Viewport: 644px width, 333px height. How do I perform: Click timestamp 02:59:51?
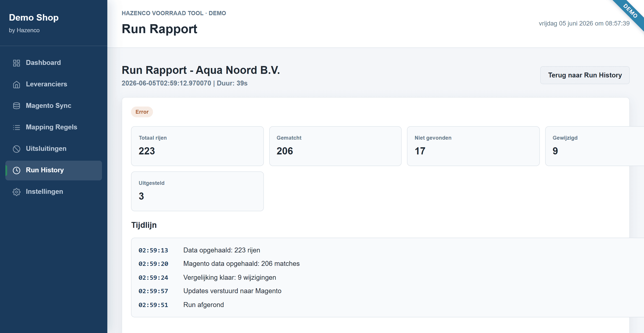coord(153,305)
